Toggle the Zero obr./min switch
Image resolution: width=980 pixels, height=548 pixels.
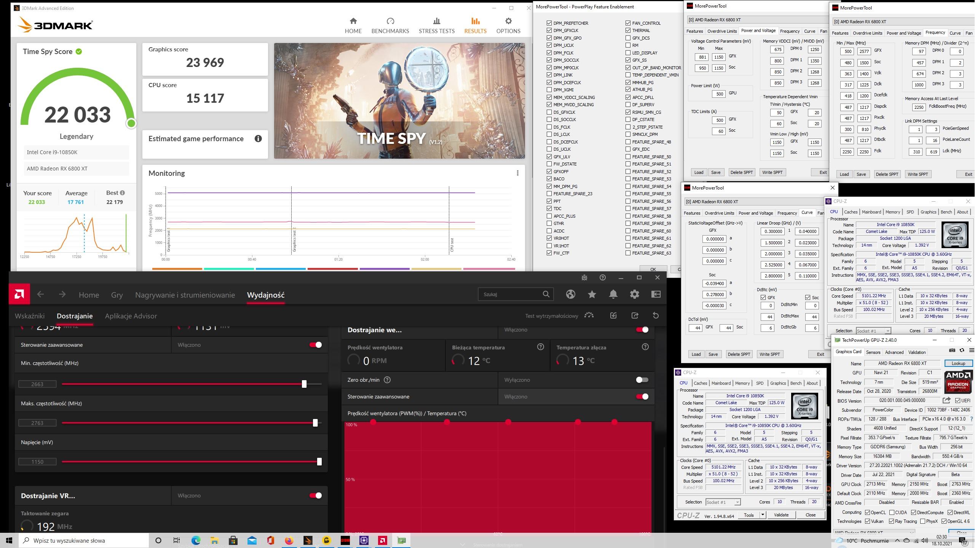coord(642,380)
